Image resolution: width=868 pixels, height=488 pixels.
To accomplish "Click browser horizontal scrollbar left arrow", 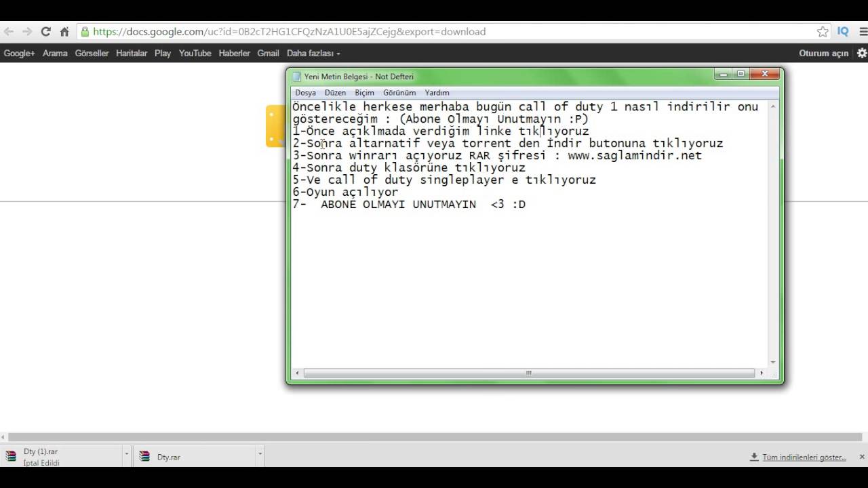I will [3, 437].
